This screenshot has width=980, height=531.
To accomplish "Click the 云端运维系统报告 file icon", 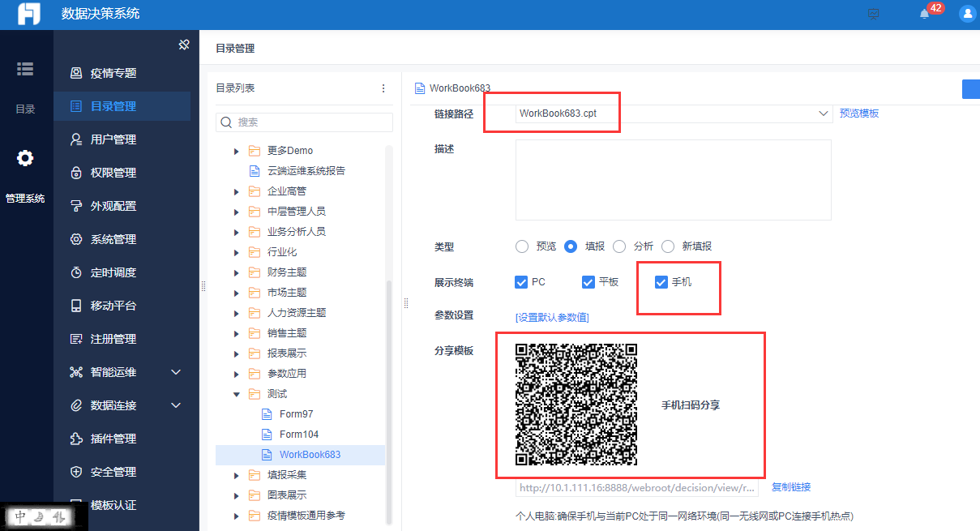I will click(x=255, y=171).
